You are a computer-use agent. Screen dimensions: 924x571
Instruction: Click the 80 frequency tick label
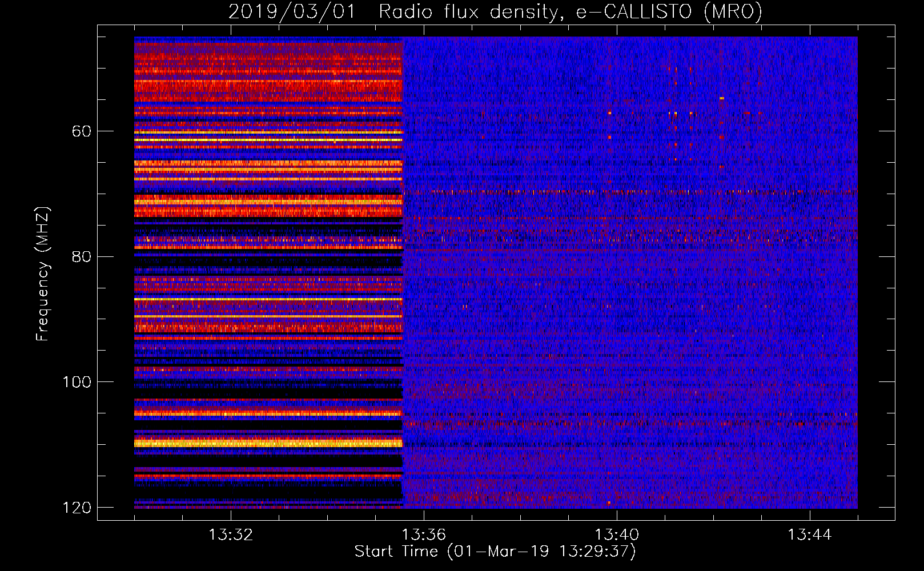82,256
